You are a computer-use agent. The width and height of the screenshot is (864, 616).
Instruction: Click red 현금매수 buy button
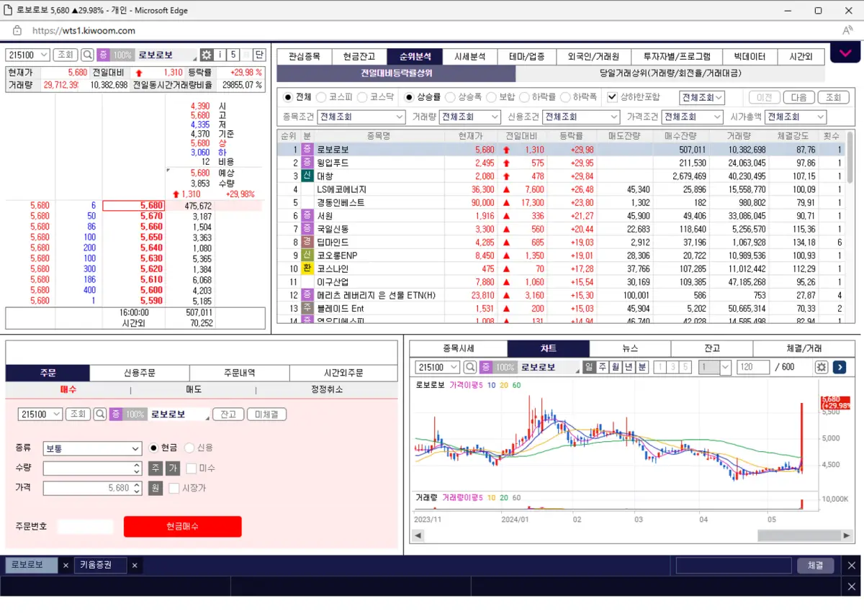[183, 526]
